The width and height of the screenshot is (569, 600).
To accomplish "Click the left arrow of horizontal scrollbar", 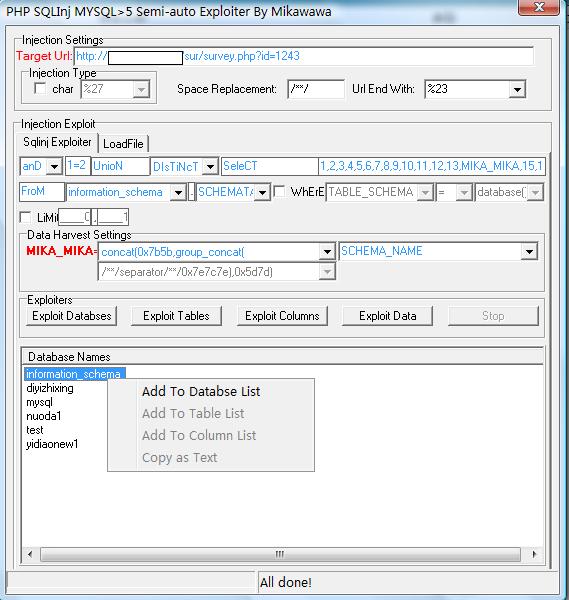I will pyautogui.click(x=30, y=554).
